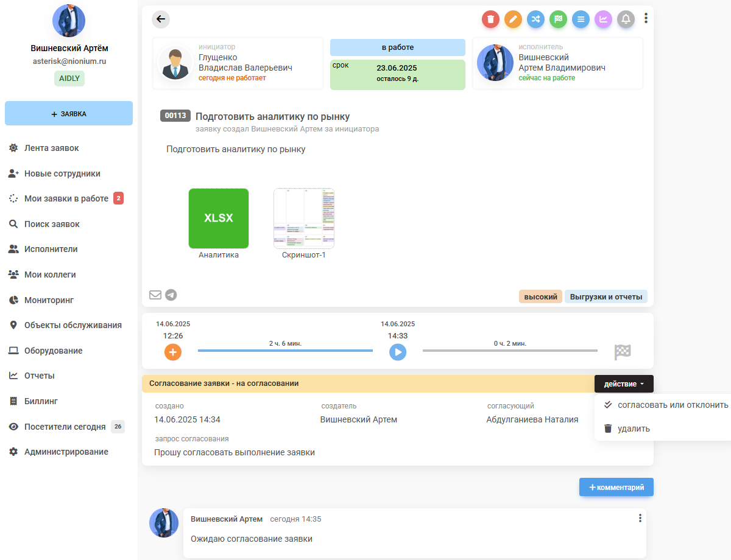Open the blue list lines icon
Image resolution: width=731 pixels, height=560 pixels.
[581, 19]
